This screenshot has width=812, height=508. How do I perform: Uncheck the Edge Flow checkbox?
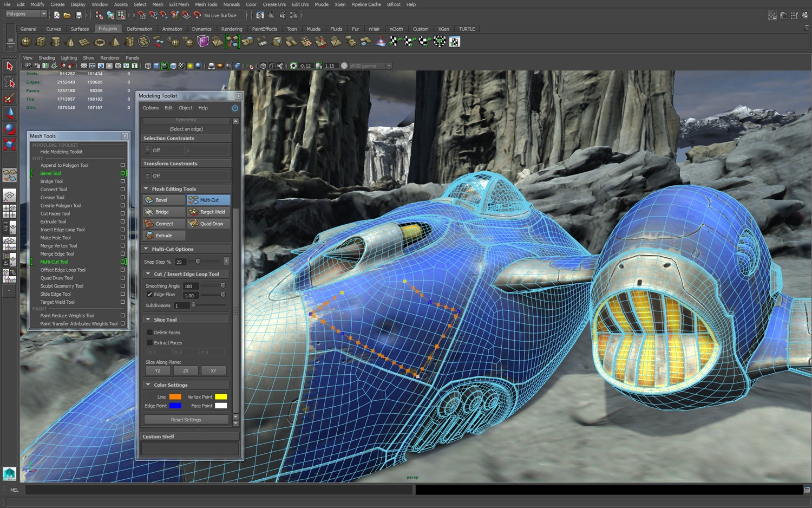[x=150, y=295]
